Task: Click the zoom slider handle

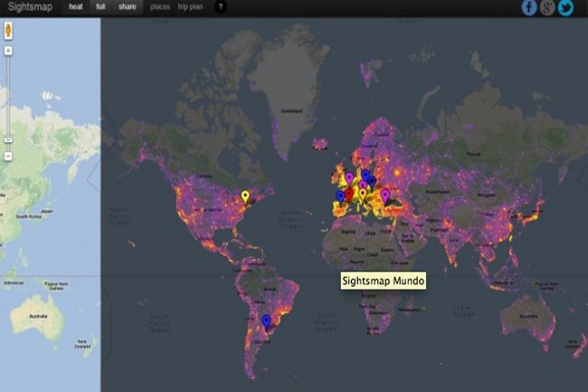Action: point(8,140)
